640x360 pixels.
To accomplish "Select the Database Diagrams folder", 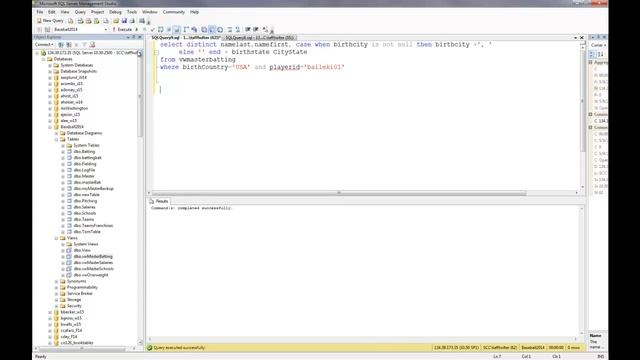I will pyautogui.click(x=84, y=133).
